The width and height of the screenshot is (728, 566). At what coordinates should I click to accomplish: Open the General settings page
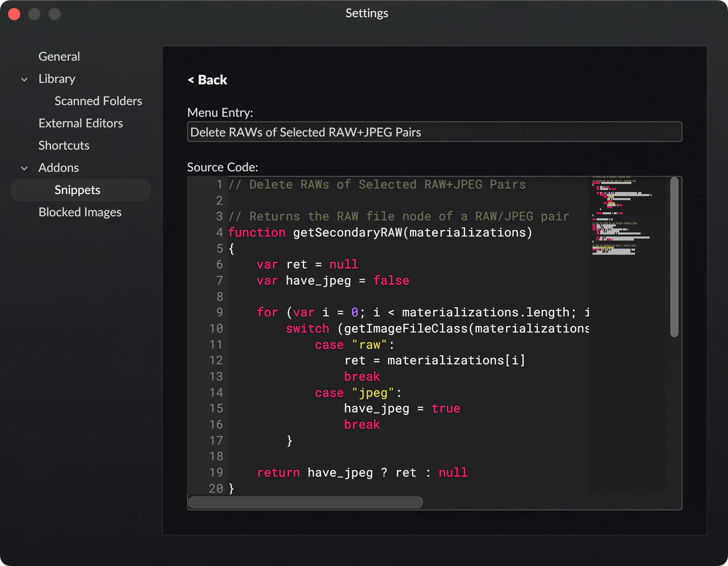[x=59, y=57]
